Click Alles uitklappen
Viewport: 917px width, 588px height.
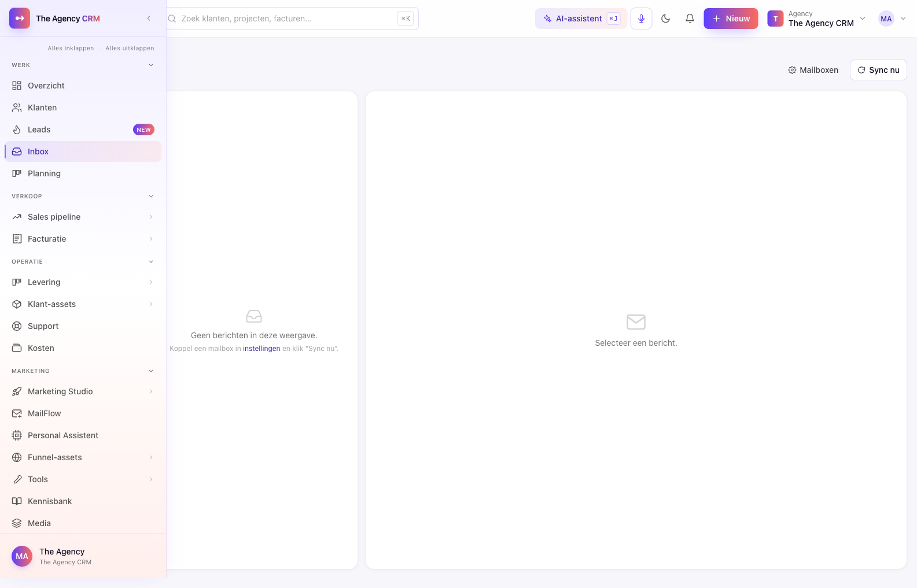[130, 49]
